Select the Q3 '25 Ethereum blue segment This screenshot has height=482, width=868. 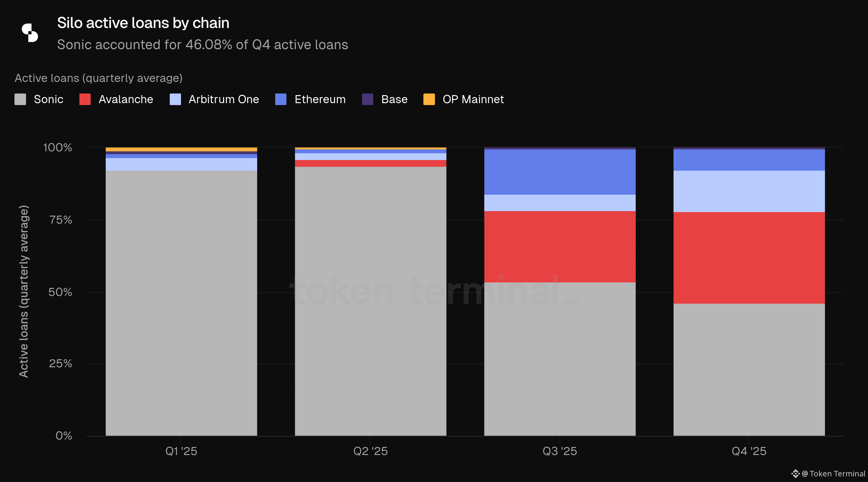coord(560,172)
